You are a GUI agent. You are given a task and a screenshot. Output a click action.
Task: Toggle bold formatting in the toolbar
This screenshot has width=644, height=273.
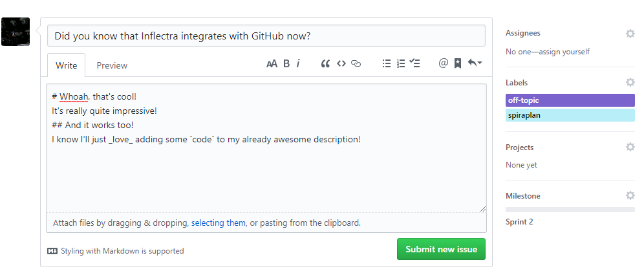[x=286, y=63]
